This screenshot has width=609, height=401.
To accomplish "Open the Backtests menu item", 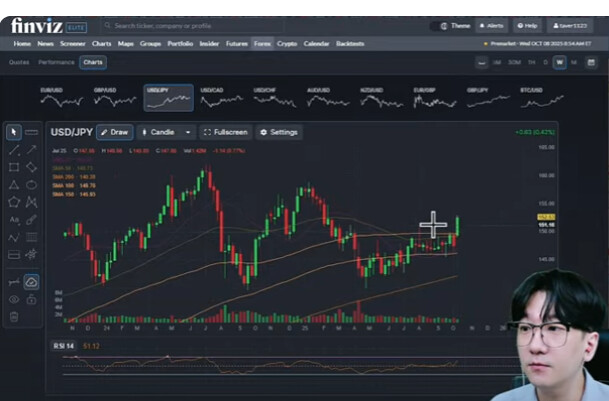I will (350, 44).
